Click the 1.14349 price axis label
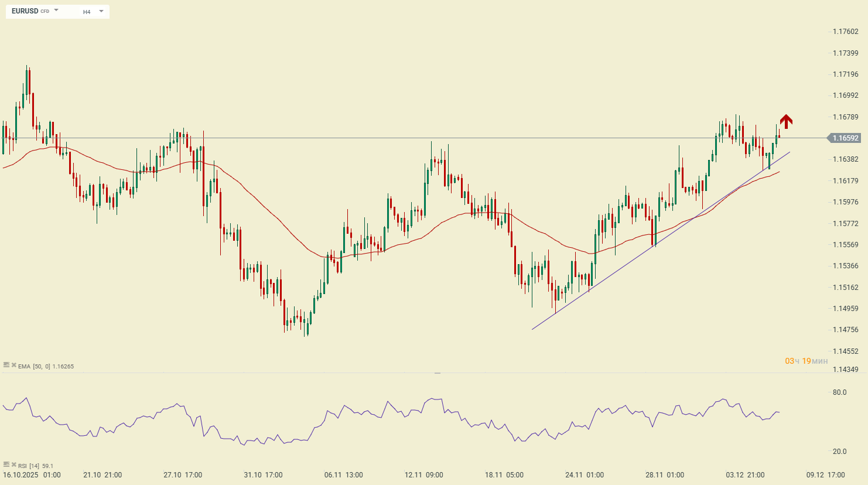Viewport: 868px width, 485px height. (x=845, y=369)
